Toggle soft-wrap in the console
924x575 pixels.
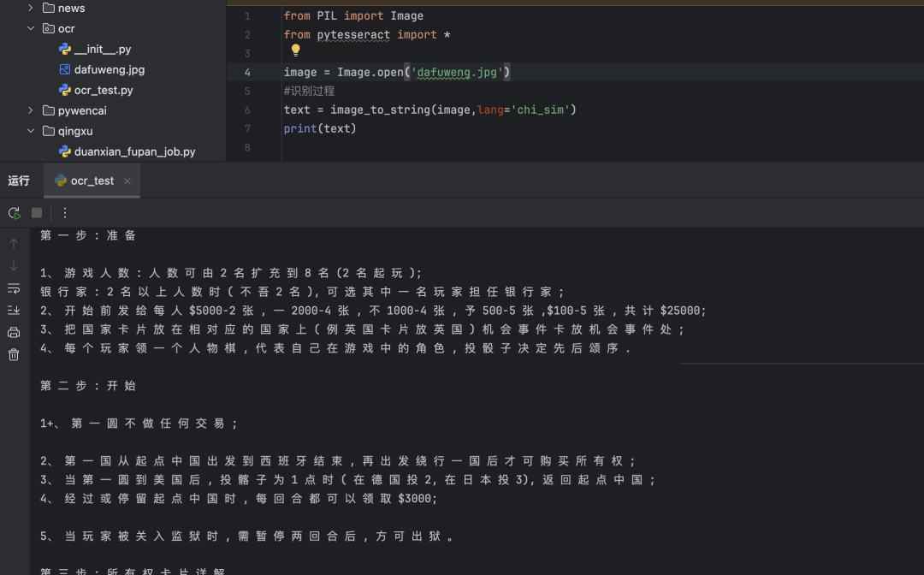(14, 288)
